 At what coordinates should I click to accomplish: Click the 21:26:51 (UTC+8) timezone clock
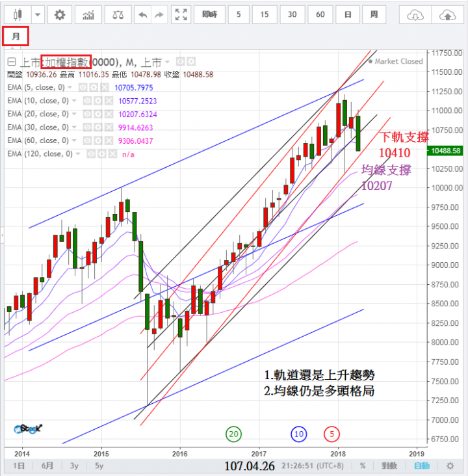click(x=313, y=466)
